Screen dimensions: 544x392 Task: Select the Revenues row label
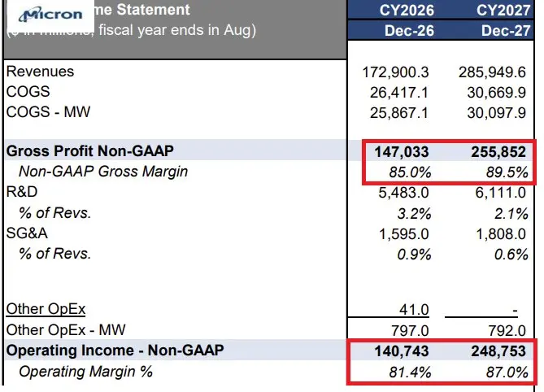point(40,72)
